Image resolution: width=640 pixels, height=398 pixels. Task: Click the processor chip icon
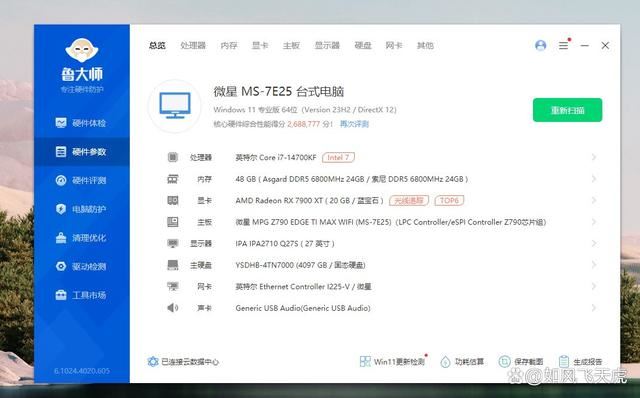point(173,157)
